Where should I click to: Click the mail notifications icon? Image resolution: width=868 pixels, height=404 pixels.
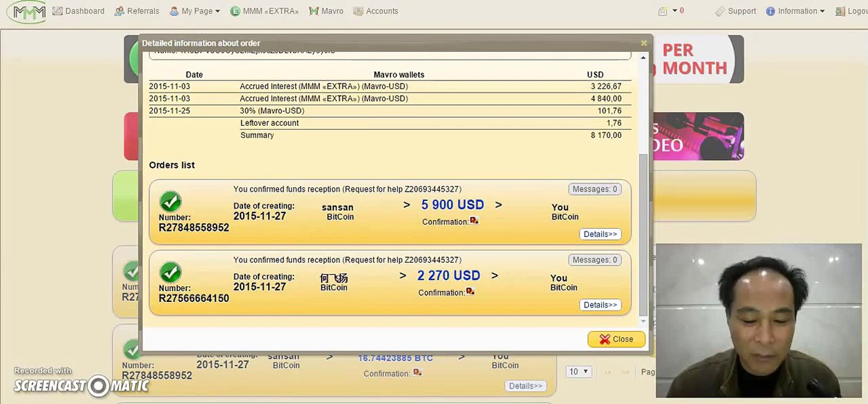pos(663,11)
